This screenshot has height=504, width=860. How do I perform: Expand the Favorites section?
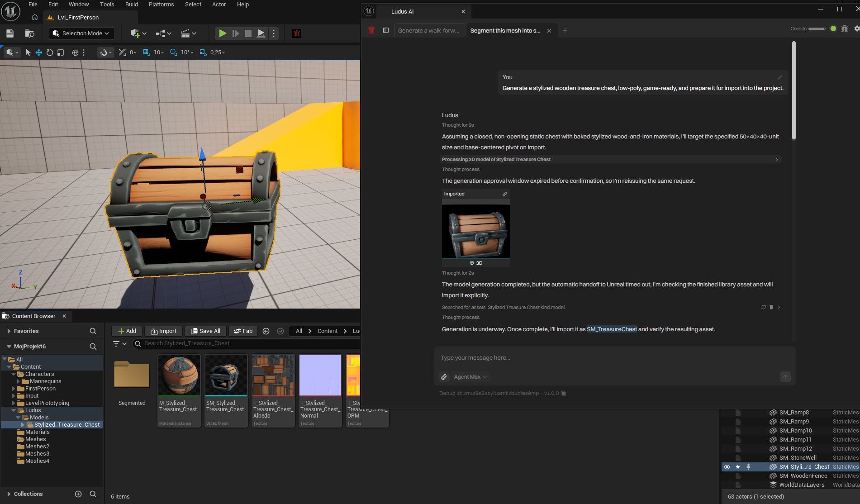pyautogui.click(x=9, y=331)
